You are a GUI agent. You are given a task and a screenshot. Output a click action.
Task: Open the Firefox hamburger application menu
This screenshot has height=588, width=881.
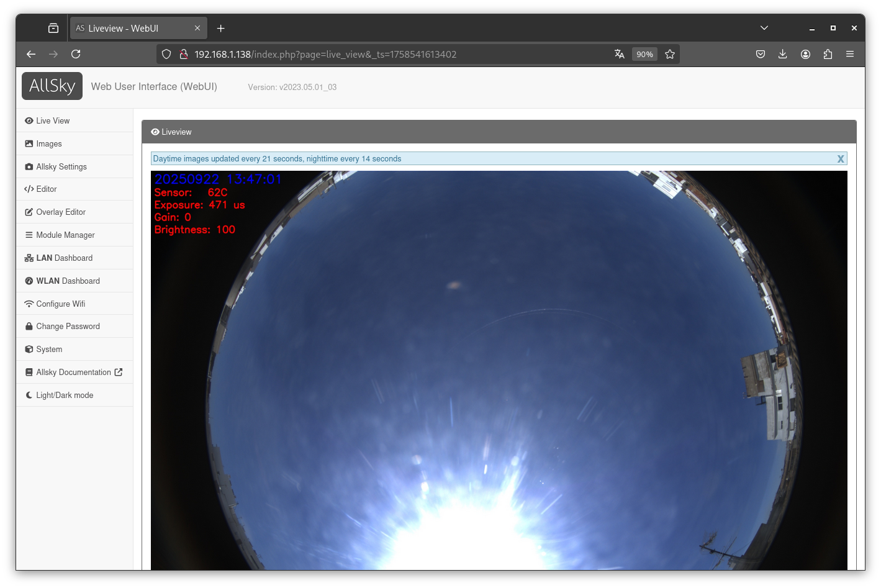850,54
